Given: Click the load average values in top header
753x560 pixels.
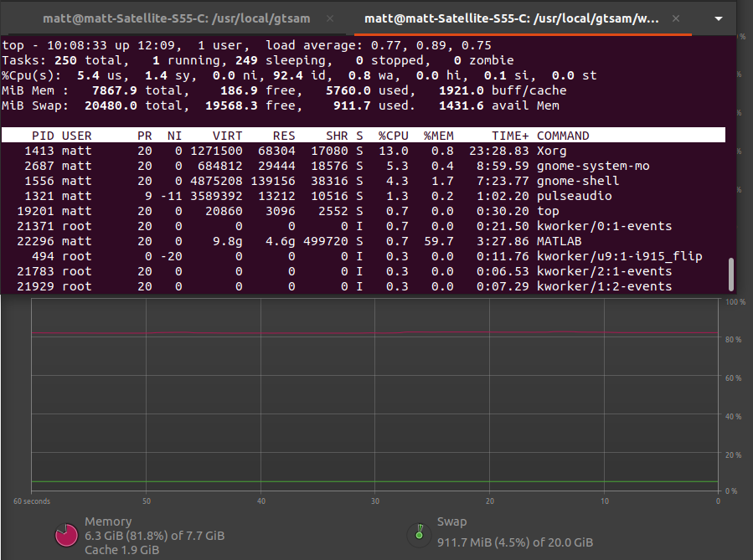Looking at the screenshot, I should (431, 45).
